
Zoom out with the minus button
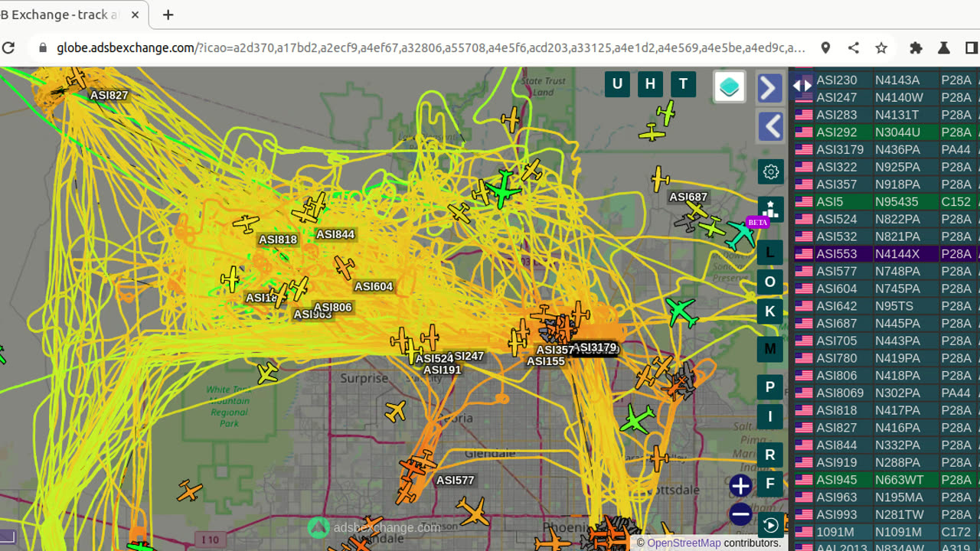click(x=740, y=514)
